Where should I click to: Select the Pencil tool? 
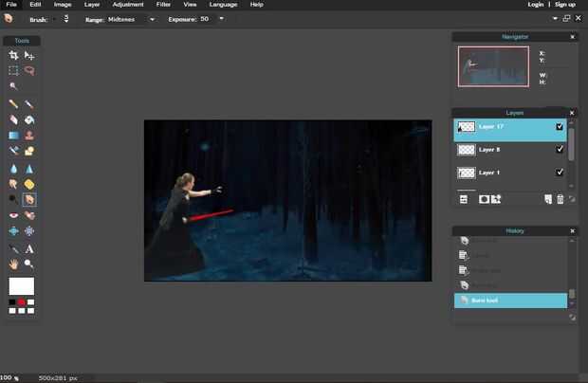[x=13, y=103]
